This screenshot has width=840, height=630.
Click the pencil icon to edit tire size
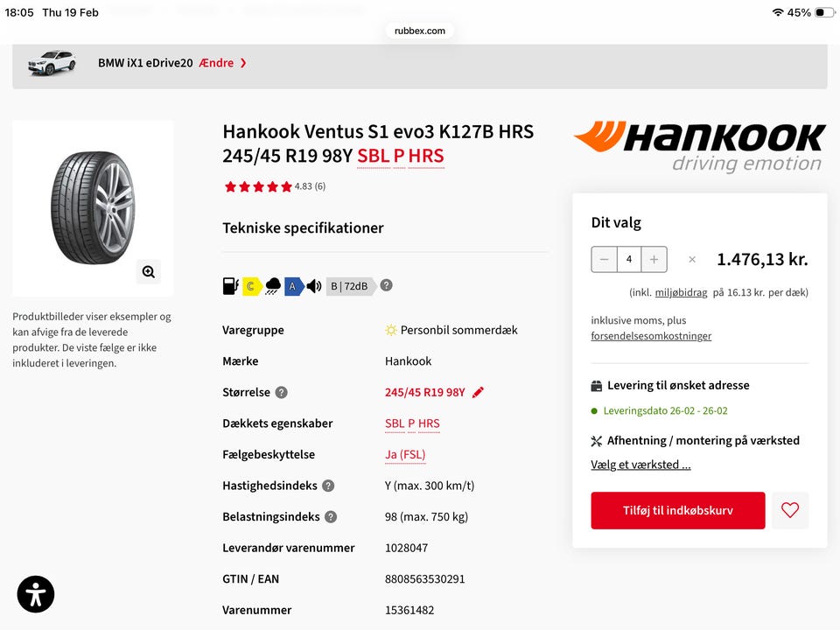[x=478, y=392]
